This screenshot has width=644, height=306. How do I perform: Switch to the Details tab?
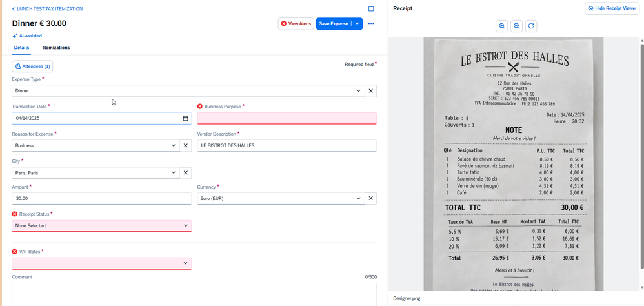(21, 48)
